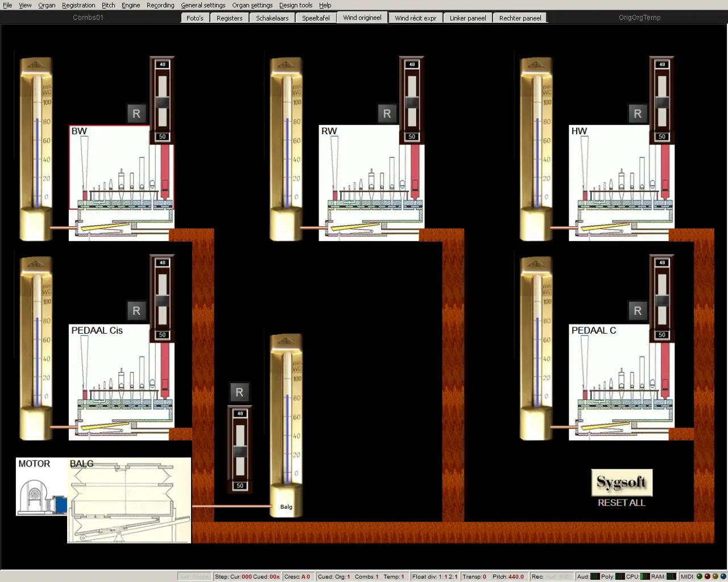
Task: Click the Balg pressure slider handle
Action: click(240, 451)
